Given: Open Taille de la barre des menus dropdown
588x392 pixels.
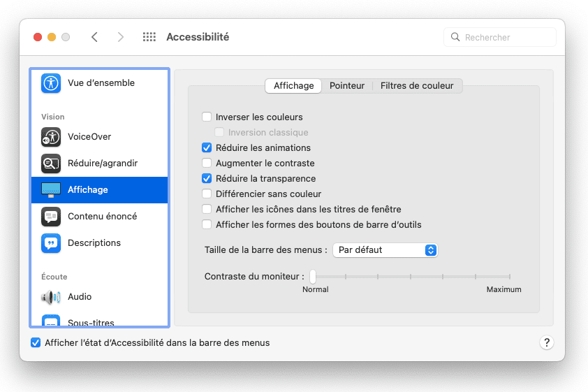Looking at the screenshot, I should 385,250.
